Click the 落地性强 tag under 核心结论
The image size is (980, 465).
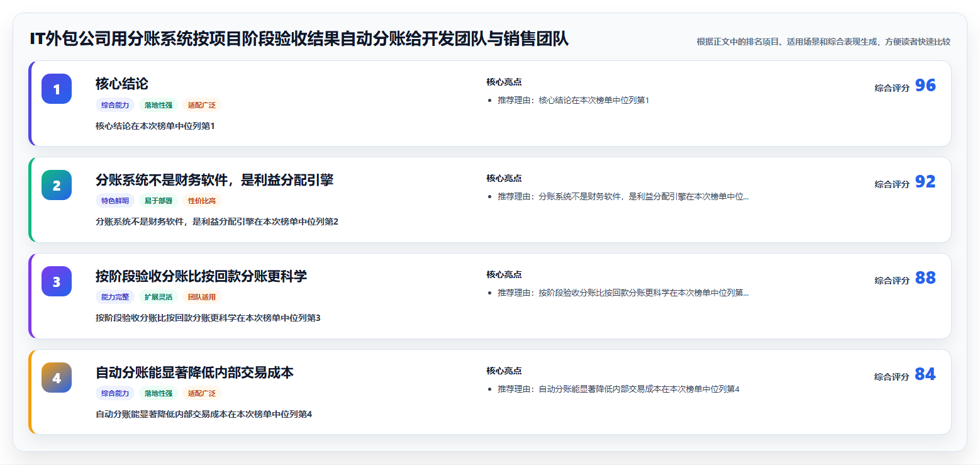pos(159,105)
